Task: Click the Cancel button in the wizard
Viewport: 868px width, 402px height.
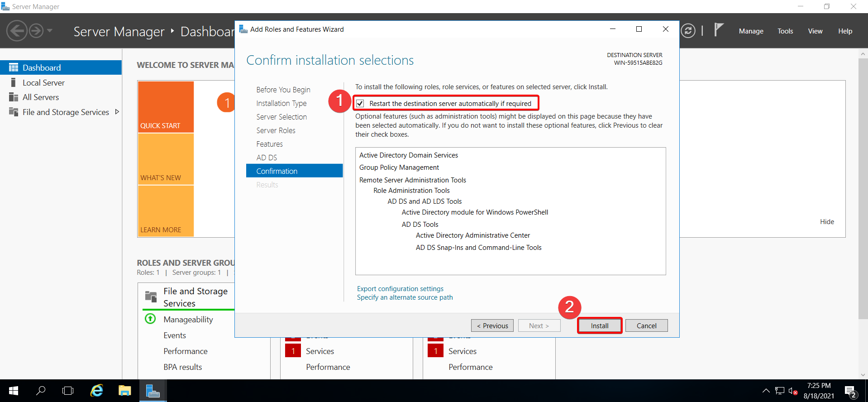Action: tap(646, 325)
